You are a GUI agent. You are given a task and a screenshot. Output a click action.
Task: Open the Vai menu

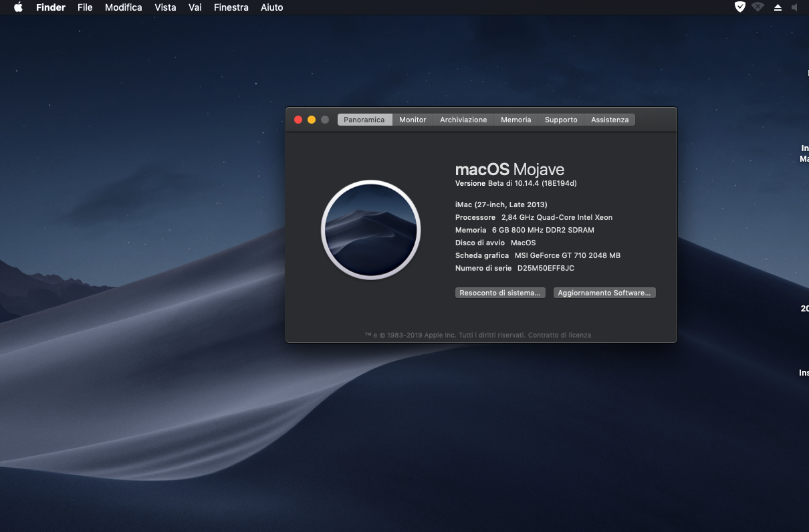coord(195,7)
